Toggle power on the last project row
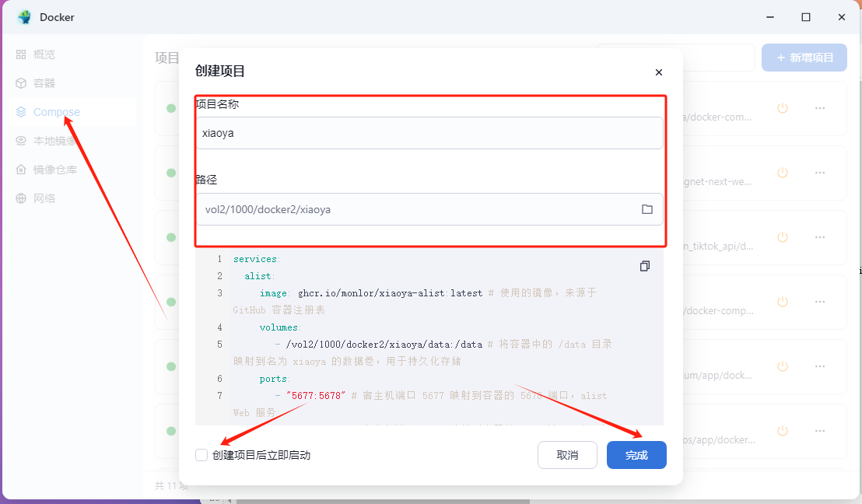862x504 pixels. click(783, 431)
